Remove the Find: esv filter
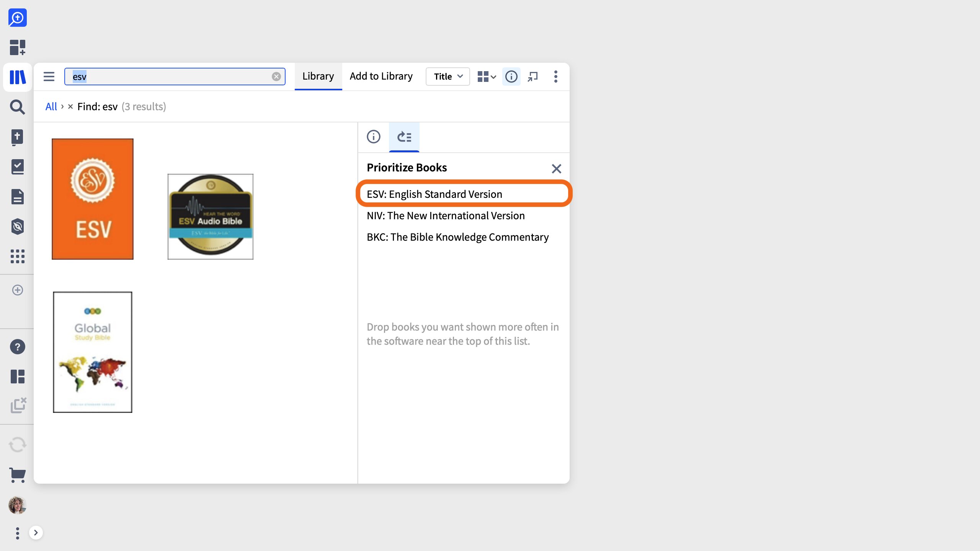This screenshot has height=551, width=980. 70,106
